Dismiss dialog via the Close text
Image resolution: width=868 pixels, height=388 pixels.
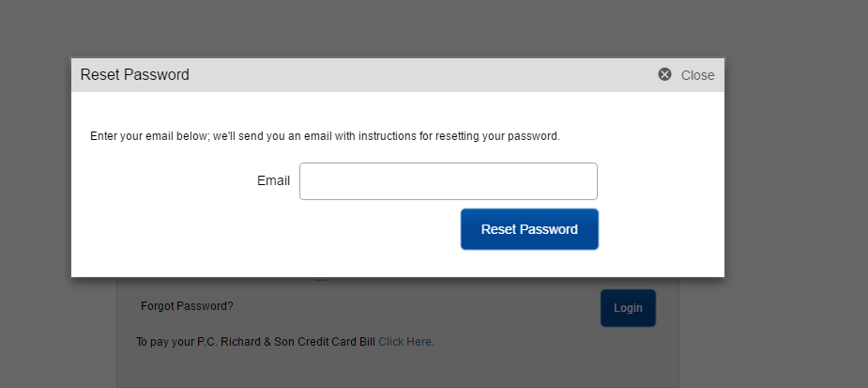click(x=697, y=75)
